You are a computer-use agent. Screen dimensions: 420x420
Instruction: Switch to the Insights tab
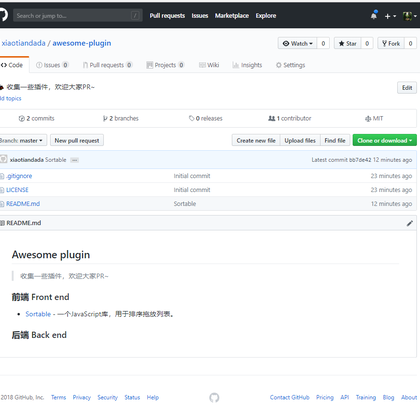coord(247,65)
